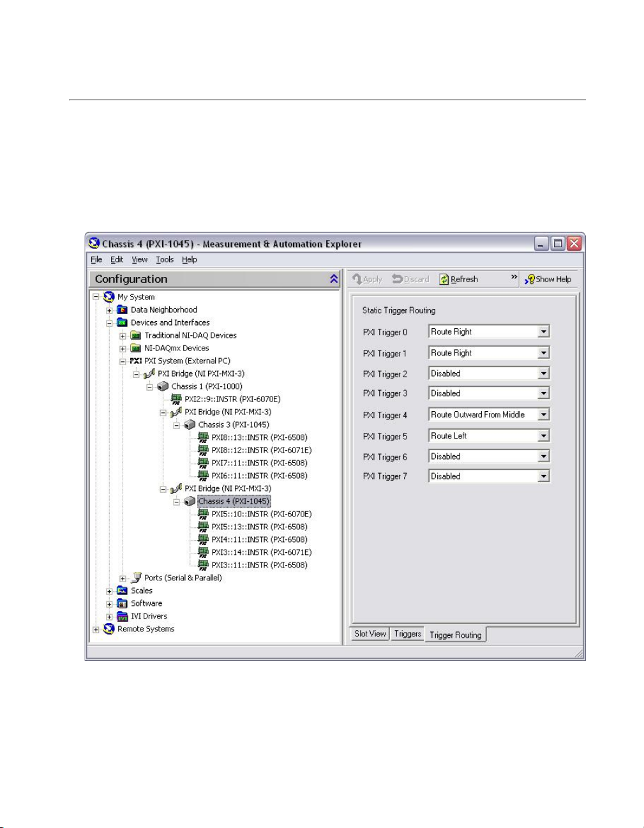Expand the Traditional NI-DAQ Devices node
Image resolution: width=644 pixels, height=828 pixels.
tap(123, 336)
